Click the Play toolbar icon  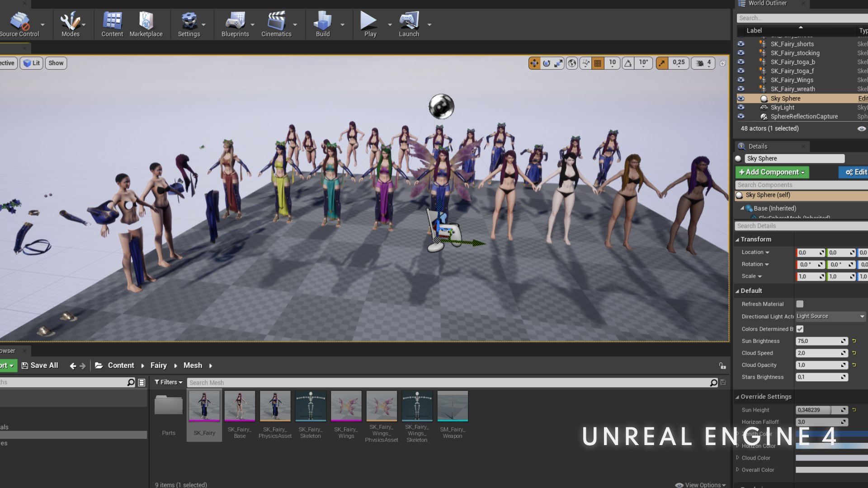pos(370,24)
